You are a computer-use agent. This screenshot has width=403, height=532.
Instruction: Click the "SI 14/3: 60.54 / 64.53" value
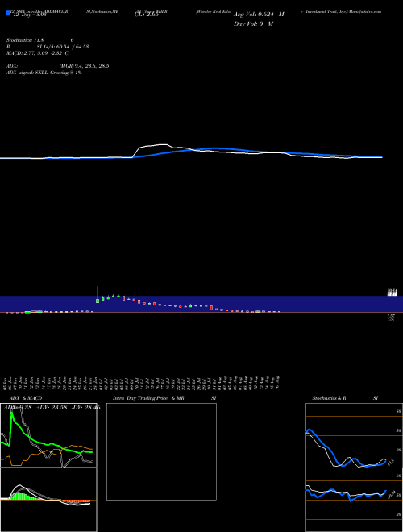pos(63,47)
